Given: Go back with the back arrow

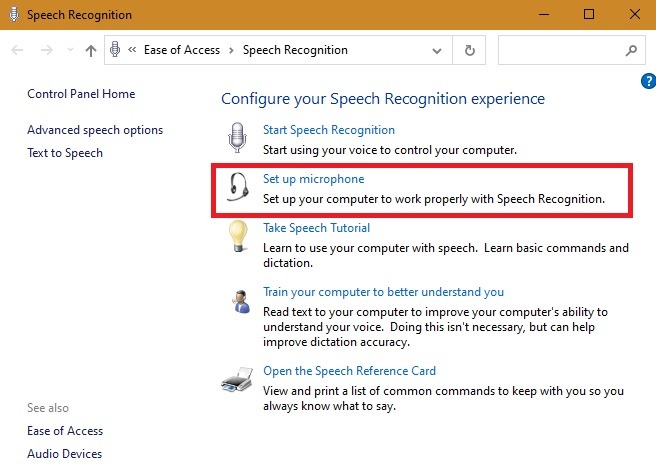Looking at the screenshot, I should (17, 50).
